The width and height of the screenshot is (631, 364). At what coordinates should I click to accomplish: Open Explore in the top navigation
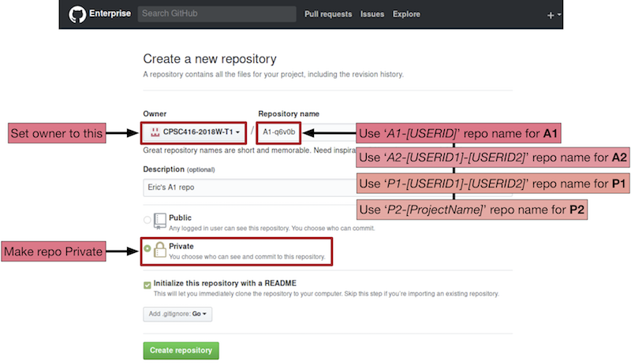pos(406,14)
